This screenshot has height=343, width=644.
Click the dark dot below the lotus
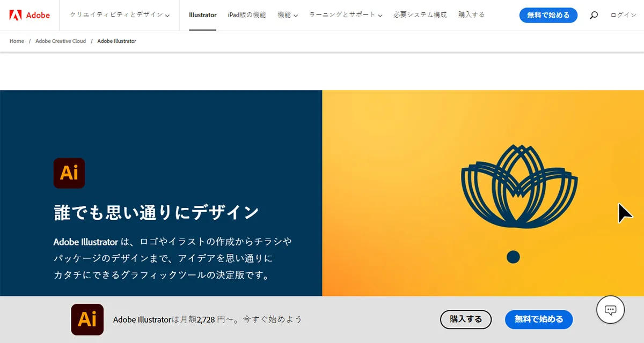pos(514,257)
